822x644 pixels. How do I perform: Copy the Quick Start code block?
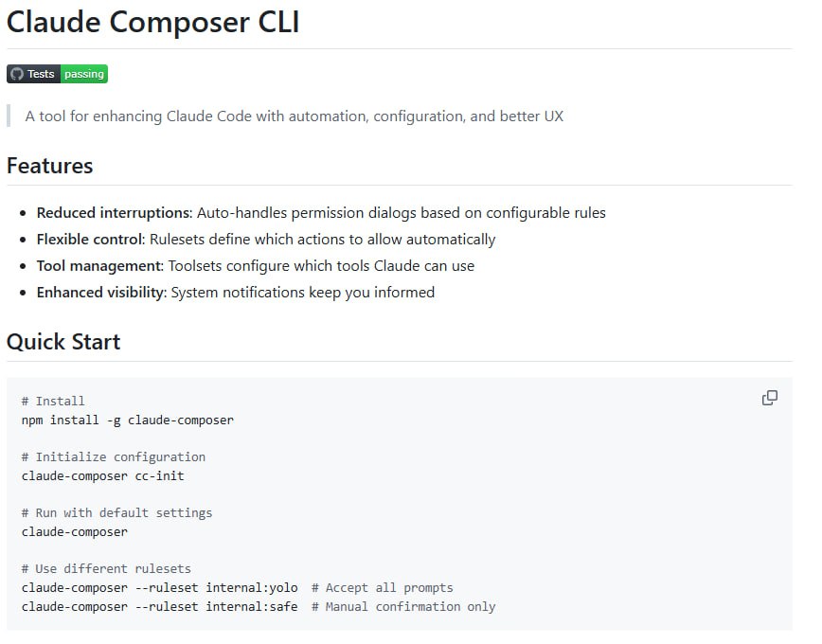pyautogui.click(x=769, y=398)
